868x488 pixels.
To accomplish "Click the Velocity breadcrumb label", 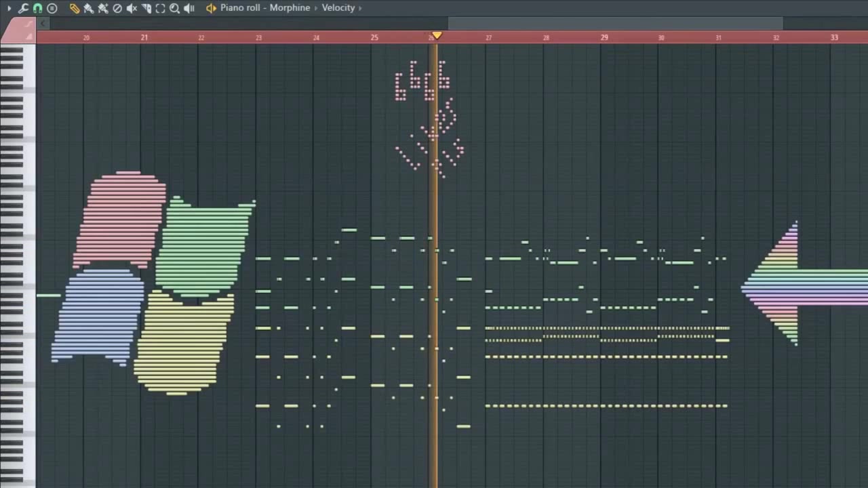I will pos(338,7).
